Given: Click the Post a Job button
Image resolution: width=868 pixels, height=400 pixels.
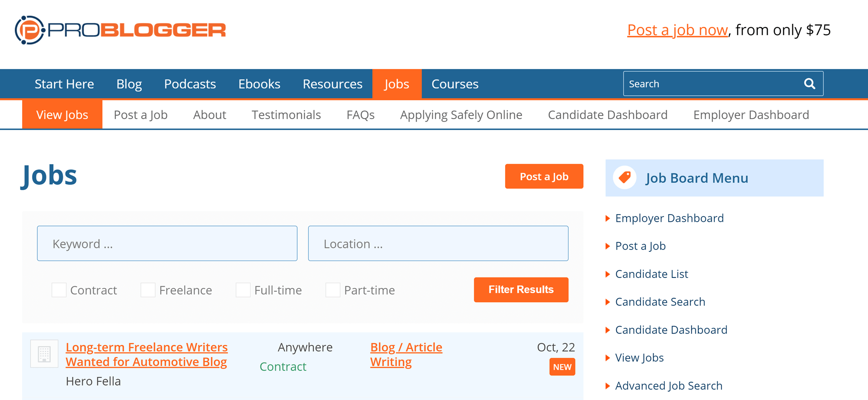Looking at the screenshot, I should [x=544, y=176].
